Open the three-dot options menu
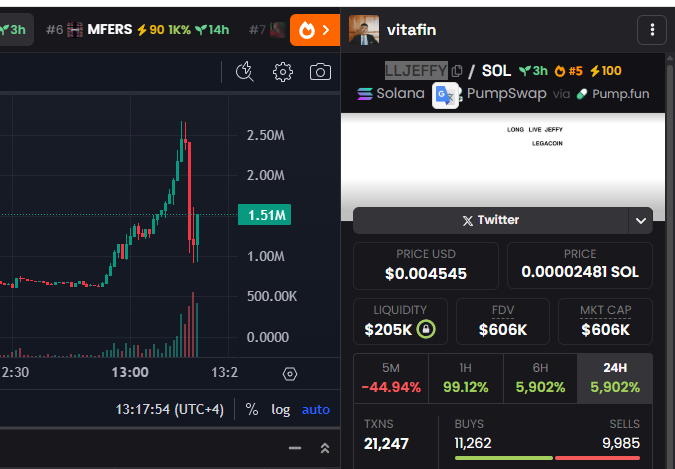The width and height of the screenshot is (675, 469). click(652, 30)
